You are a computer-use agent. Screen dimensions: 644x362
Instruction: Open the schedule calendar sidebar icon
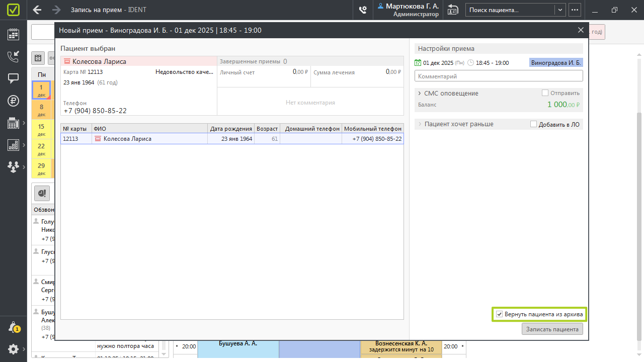[13, 34]
